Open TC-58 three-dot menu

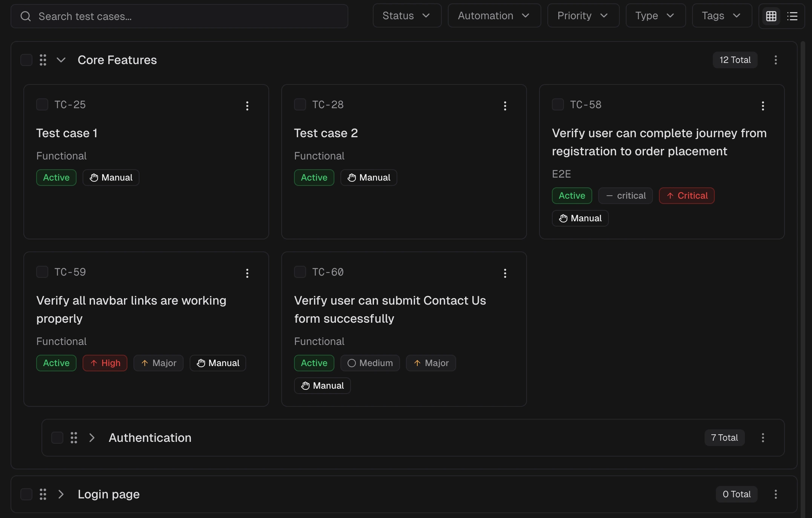tap(763, 106)
